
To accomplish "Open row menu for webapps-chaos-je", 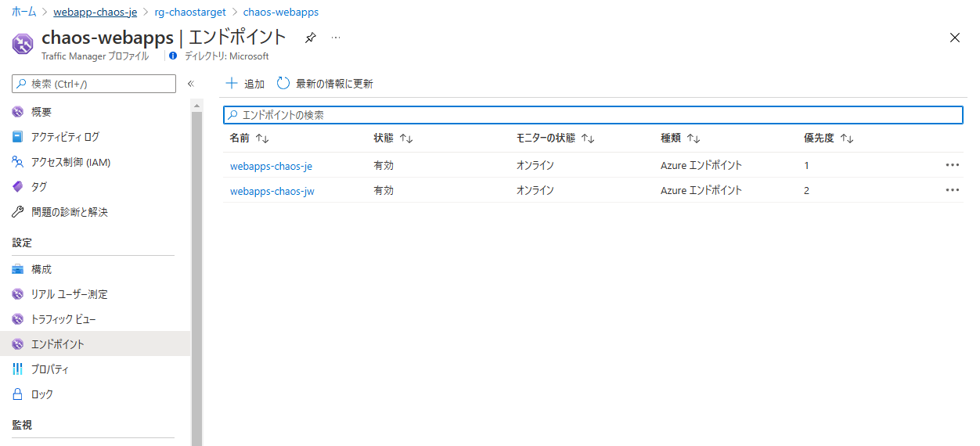I will pos(952,165).
